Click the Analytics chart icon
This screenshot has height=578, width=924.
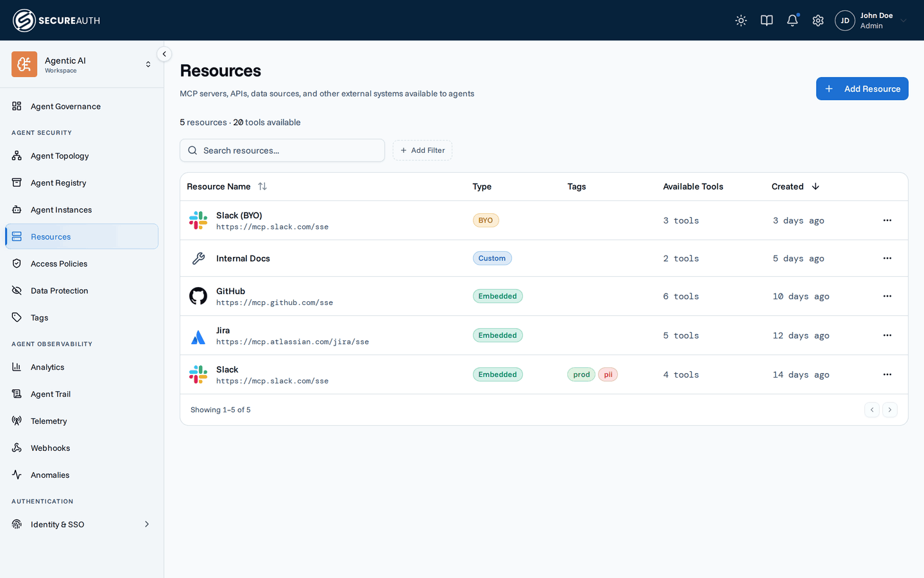click(17, 367)
